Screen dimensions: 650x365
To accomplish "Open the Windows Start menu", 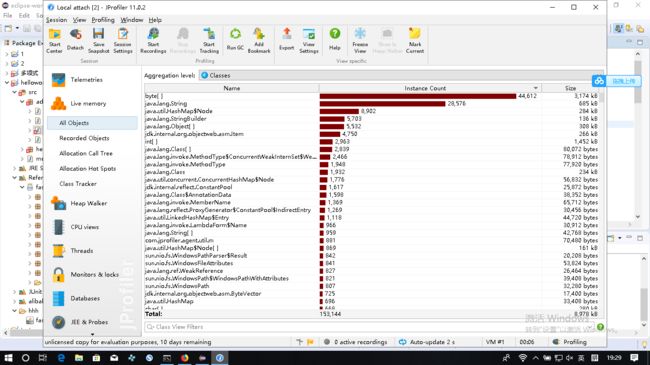I will point(8,358).
